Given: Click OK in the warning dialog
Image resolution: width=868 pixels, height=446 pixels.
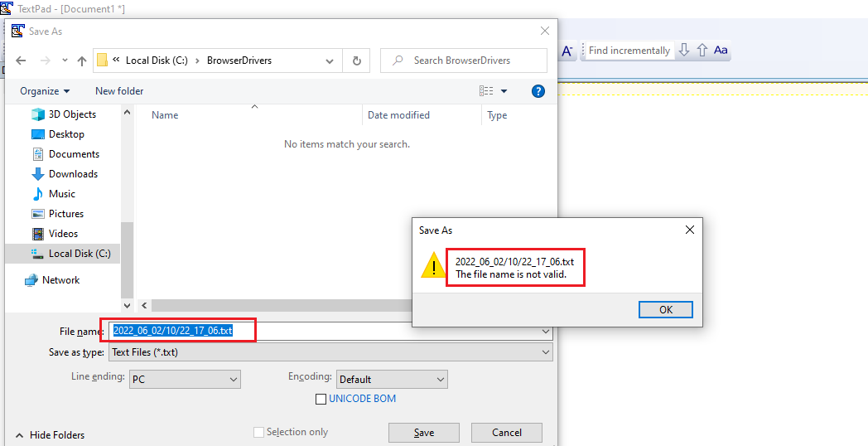Looking at the screenshot, I should click(665, 310).
